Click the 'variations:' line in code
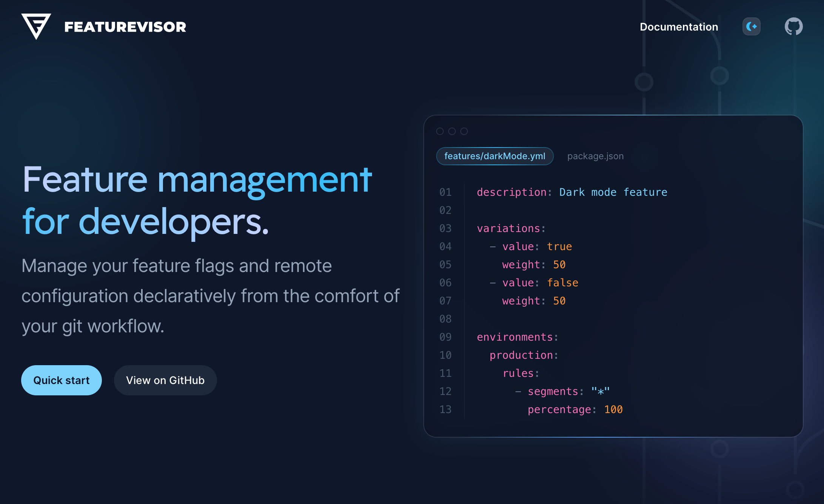This screenshot has width=824, height=504. click(x=511, y=229)
